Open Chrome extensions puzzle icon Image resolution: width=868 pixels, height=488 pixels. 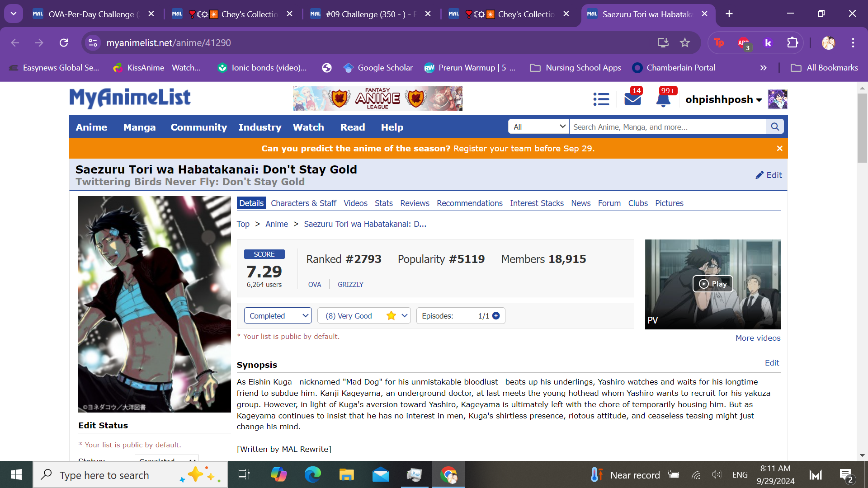pos(793,43)
